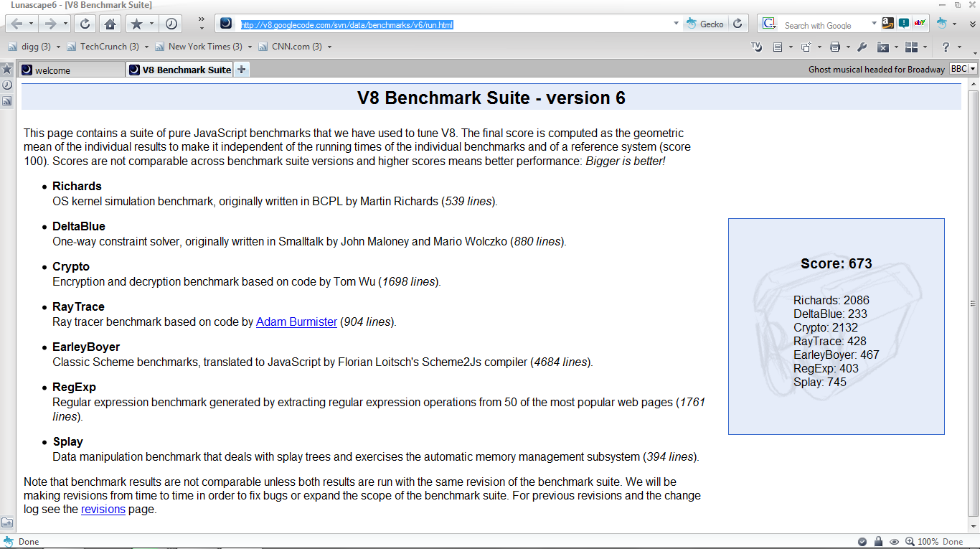Expand the Favorites star dropdown arrow

tap(151, 24)
